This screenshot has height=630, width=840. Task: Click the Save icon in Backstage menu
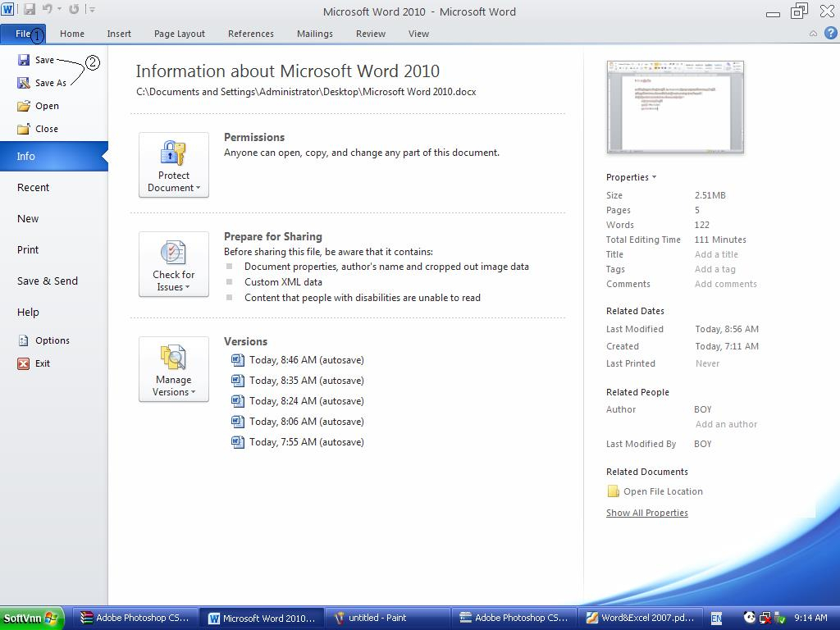coord(24,60)
